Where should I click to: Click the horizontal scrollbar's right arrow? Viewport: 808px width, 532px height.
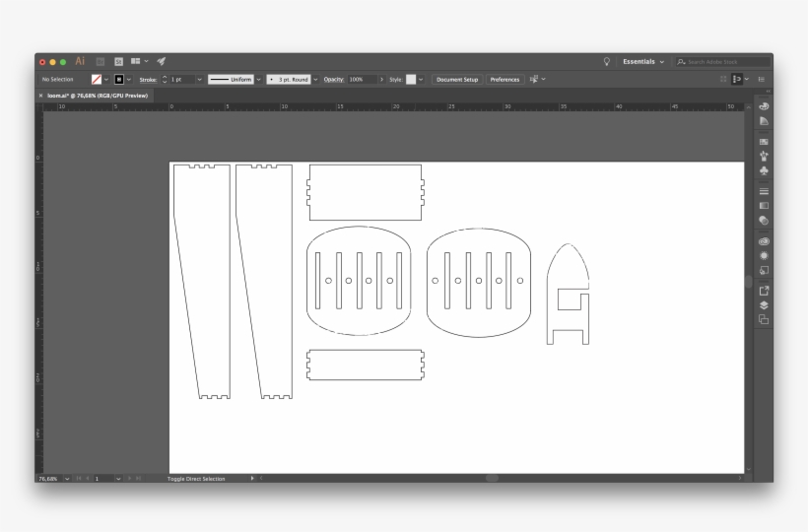click(x=739, y=478)
